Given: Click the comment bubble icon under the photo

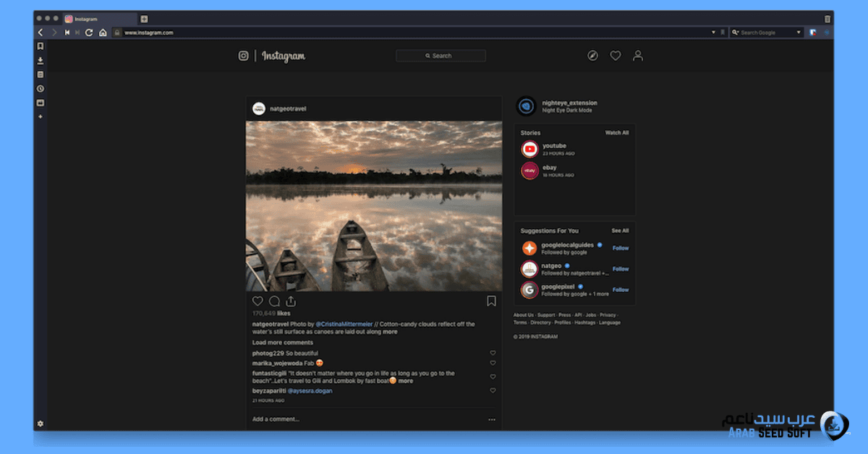Looking at the screenshot, I should 274,301.
